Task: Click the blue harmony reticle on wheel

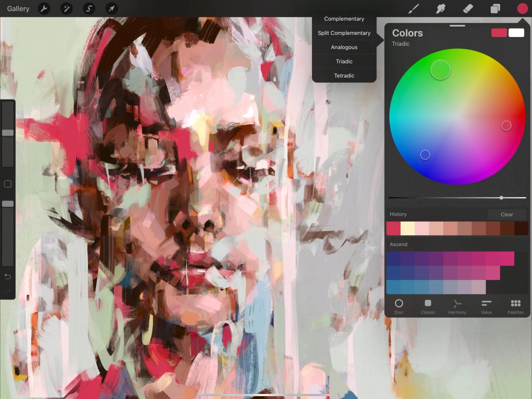Action: point(425,155)
